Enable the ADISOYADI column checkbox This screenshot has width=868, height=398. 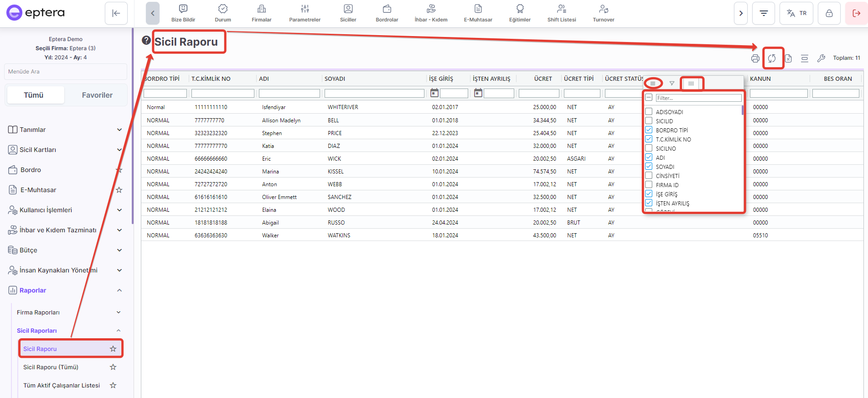click(649, 112)
